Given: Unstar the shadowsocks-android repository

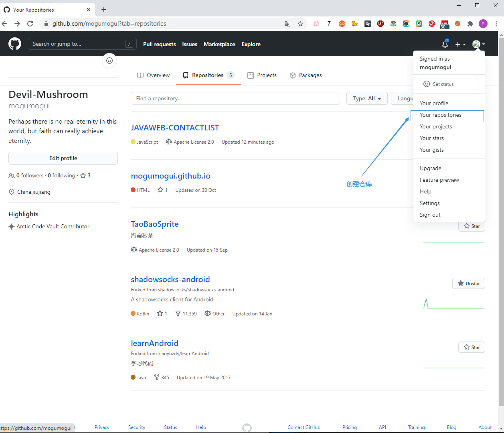Looking at the screenshot, I should (469, 283).
